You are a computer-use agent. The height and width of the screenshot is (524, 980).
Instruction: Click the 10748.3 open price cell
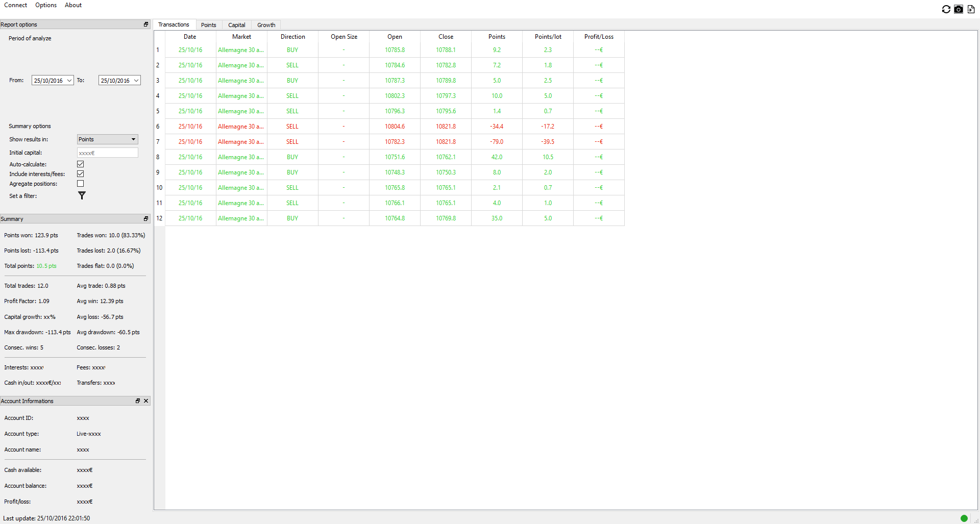pos(395,172)
